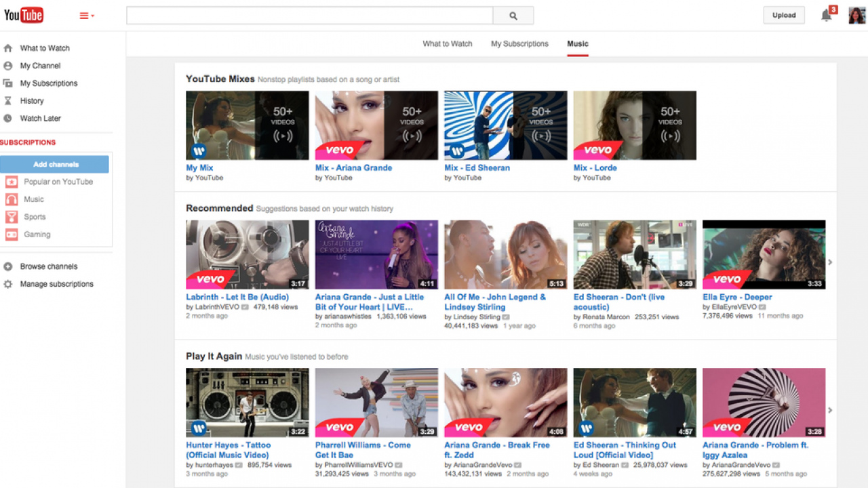Click the YouTube logo
868x488 pixels.
24,15
